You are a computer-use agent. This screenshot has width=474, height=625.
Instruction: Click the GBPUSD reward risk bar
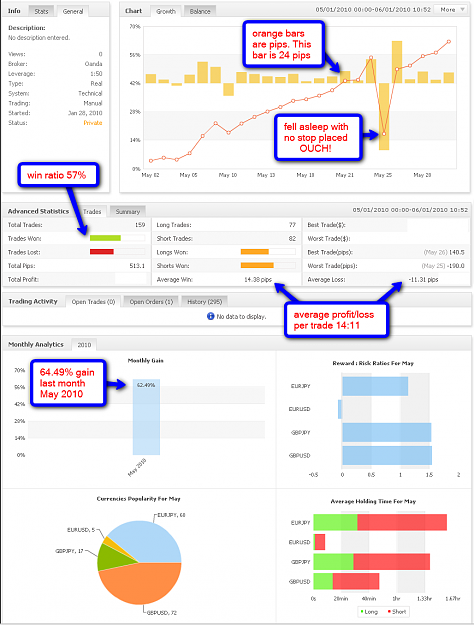pos(387,455)
